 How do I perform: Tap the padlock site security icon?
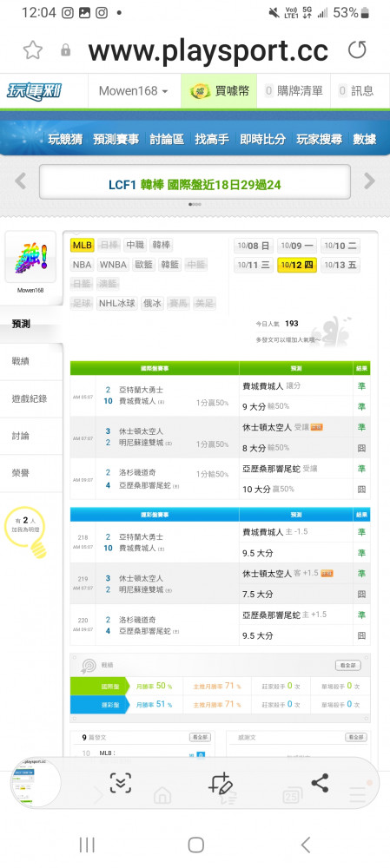point(66,50)
